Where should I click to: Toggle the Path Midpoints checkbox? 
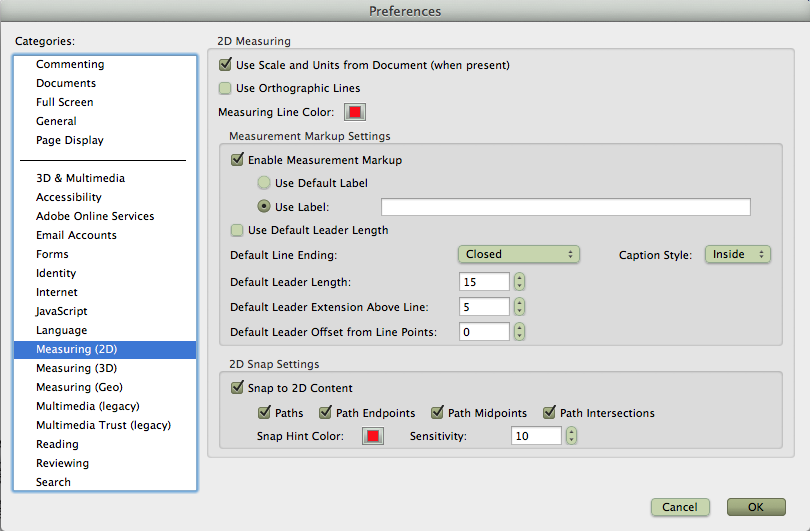point(438,412)
